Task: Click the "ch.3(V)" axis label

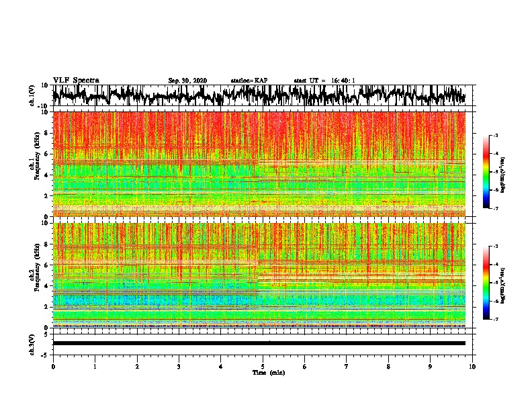Action: click(32, 345)
